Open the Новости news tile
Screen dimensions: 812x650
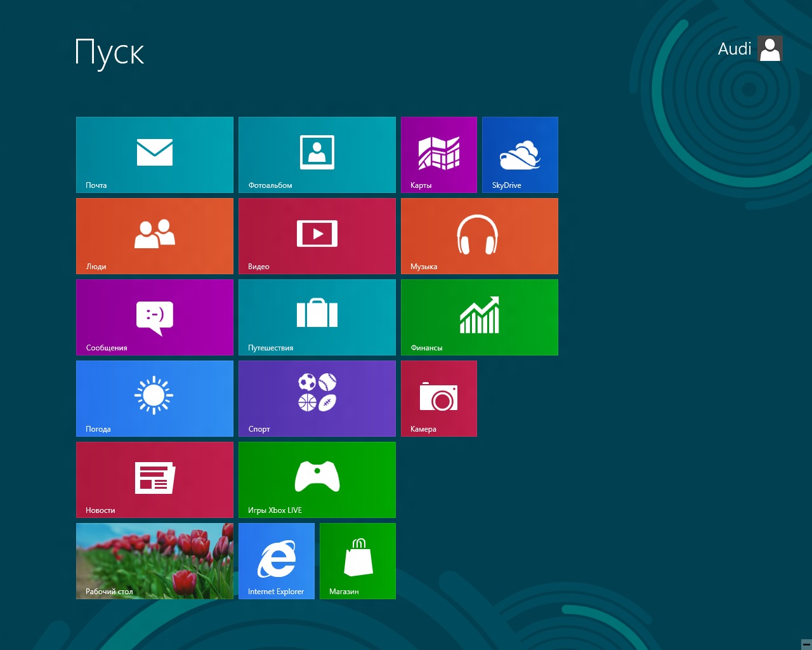coord(155,480)
